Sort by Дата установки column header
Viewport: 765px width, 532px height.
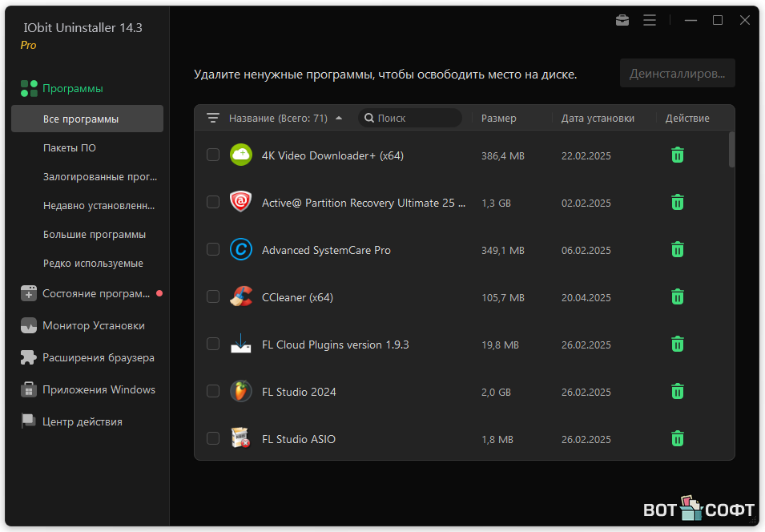coord(598,118)
